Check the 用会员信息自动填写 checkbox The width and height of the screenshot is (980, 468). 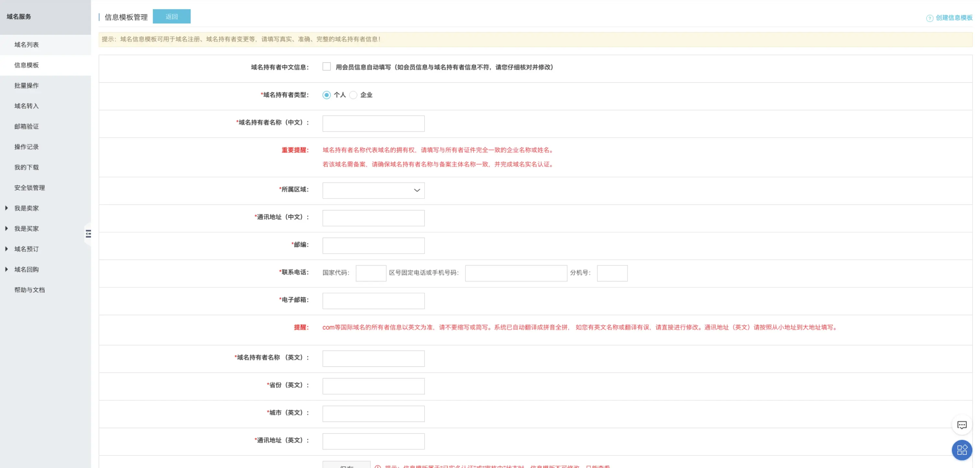click(326, 67)
